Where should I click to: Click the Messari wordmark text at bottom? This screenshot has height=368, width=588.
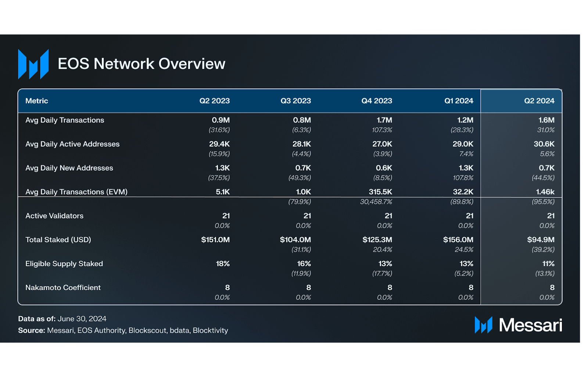[530, 325]
